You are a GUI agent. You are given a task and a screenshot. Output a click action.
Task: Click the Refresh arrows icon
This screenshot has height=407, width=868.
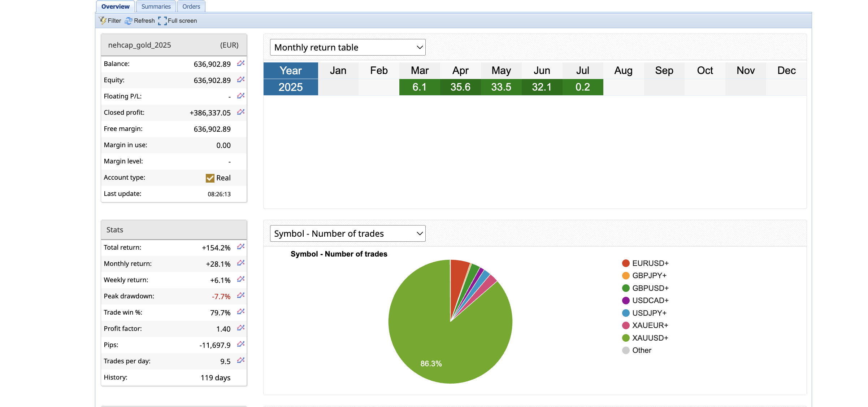(x=129, y=21)
